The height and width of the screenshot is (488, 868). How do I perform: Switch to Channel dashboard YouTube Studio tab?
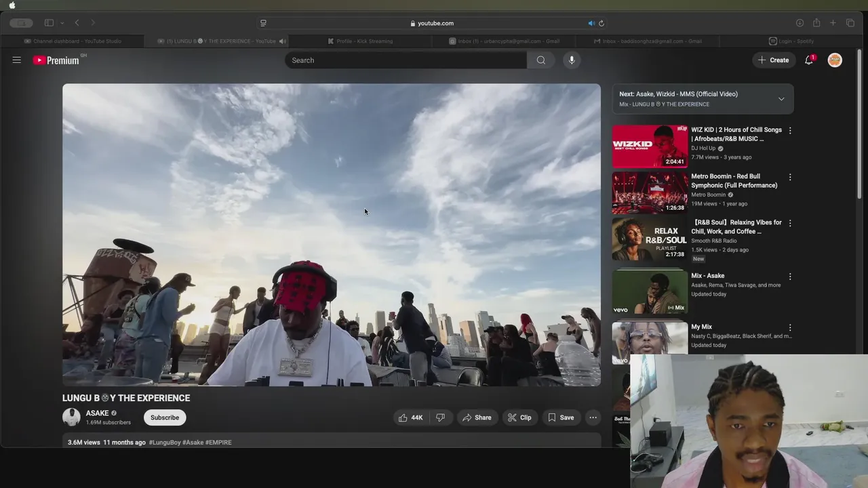73,41
